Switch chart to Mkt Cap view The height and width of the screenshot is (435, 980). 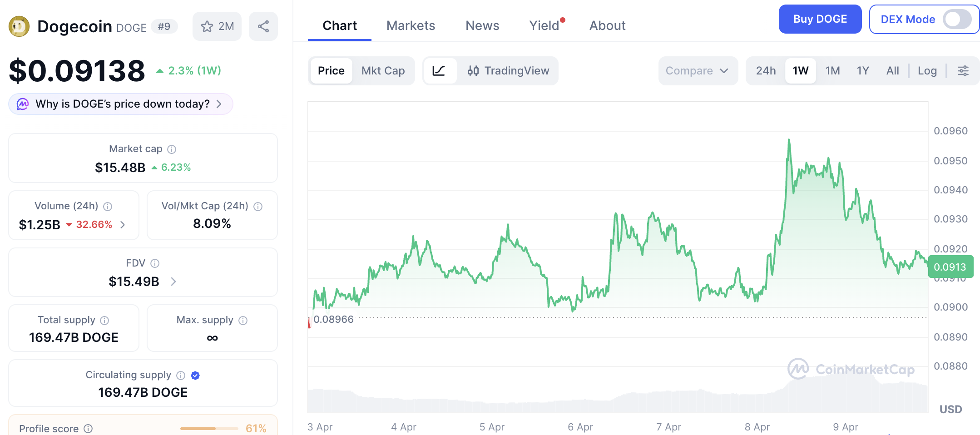tap(383, 71)
